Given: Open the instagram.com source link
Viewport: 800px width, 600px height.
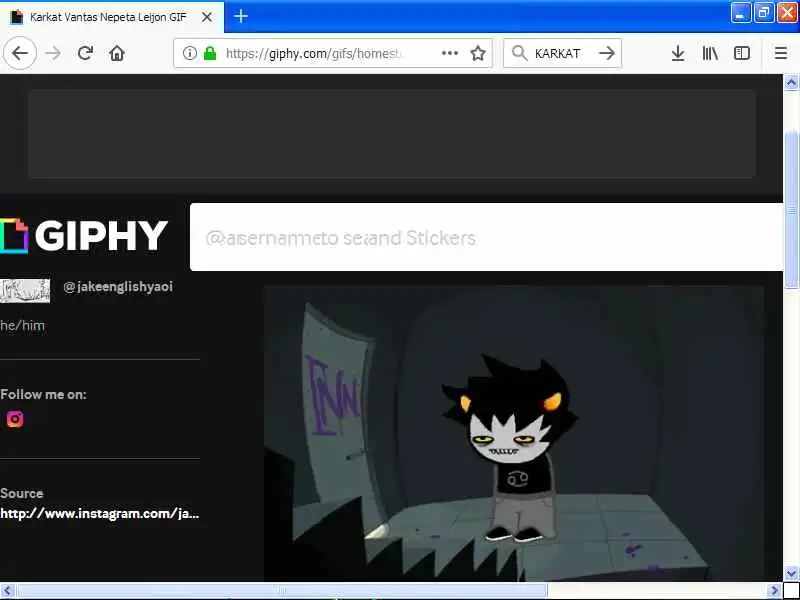Looking at the screenshot, I should (x=99, y=513).
